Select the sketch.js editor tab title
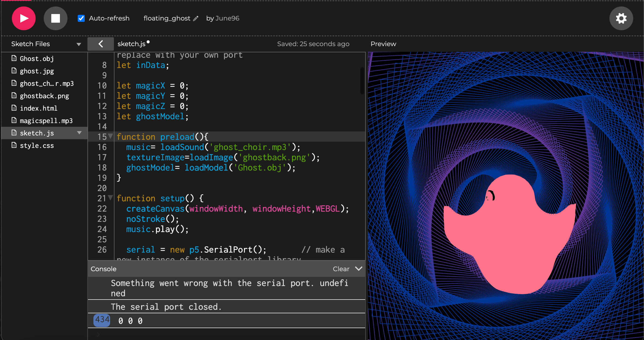Viewport: 644px width, 340px height. coord(131,44)
